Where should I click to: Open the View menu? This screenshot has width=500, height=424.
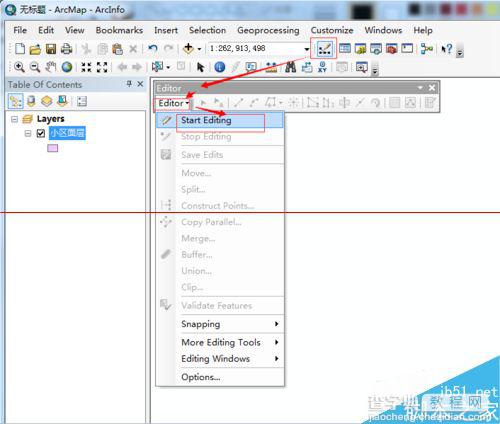(x=75, y=30)
